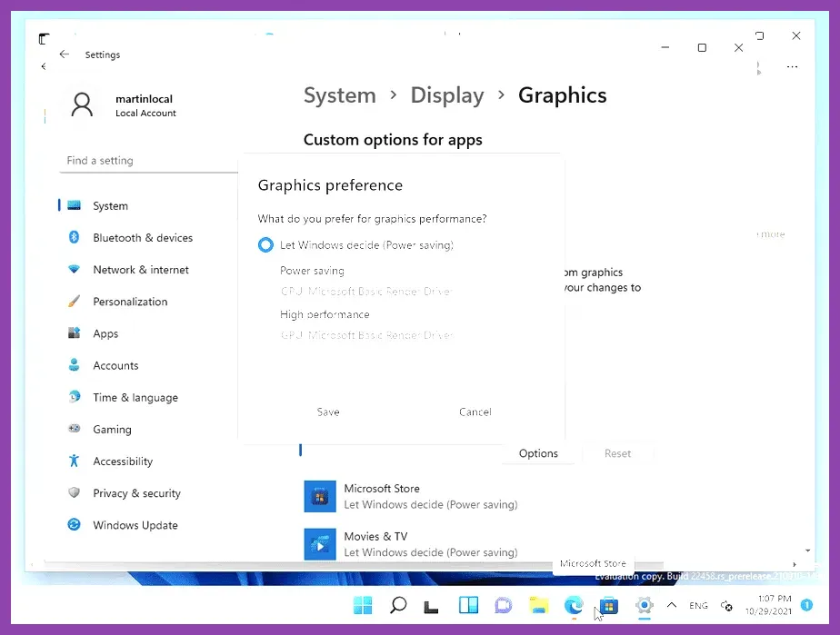
Task: Click the Accessibility figure icon
Action: tap(74, 461)
